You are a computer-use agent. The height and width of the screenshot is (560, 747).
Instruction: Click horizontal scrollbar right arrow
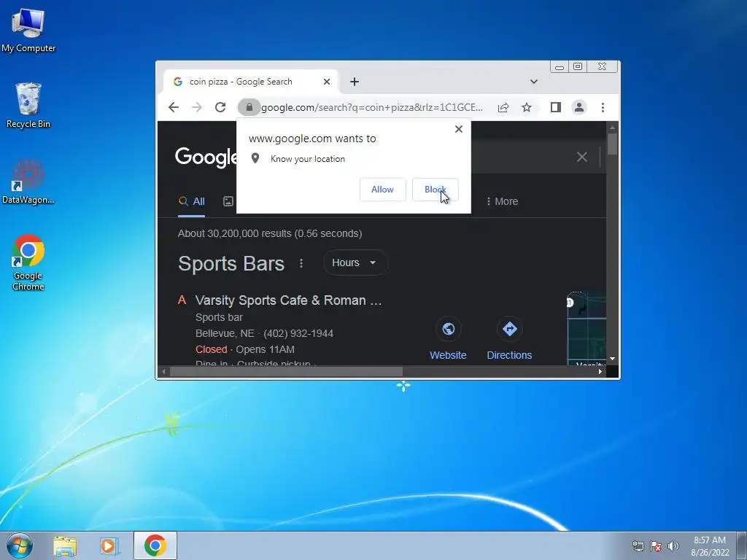(600, 371)
